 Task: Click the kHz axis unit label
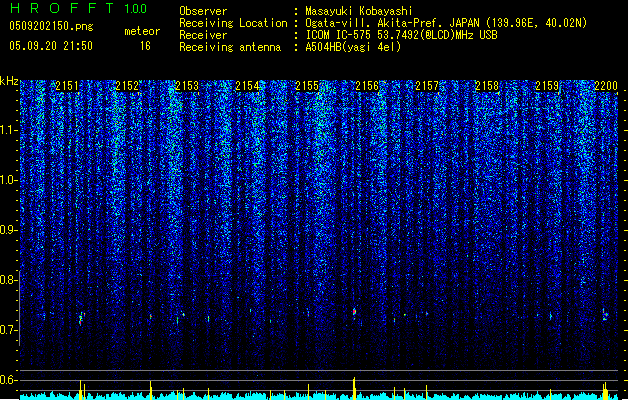coord(9,81)
